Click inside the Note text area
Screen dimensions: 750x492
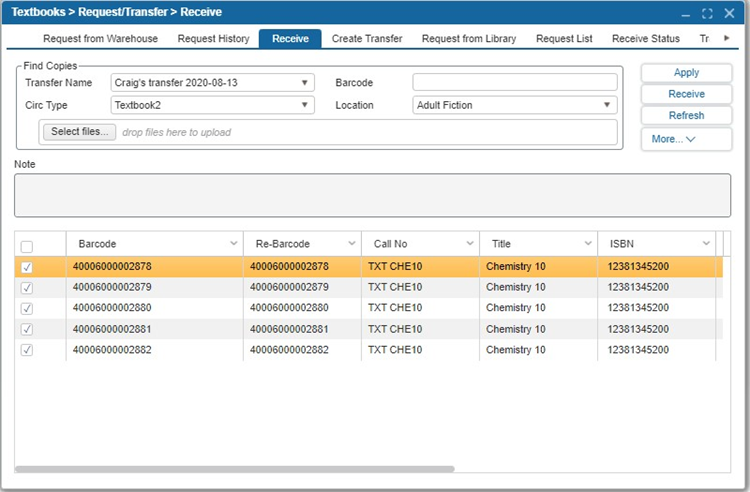click(372, 195)
